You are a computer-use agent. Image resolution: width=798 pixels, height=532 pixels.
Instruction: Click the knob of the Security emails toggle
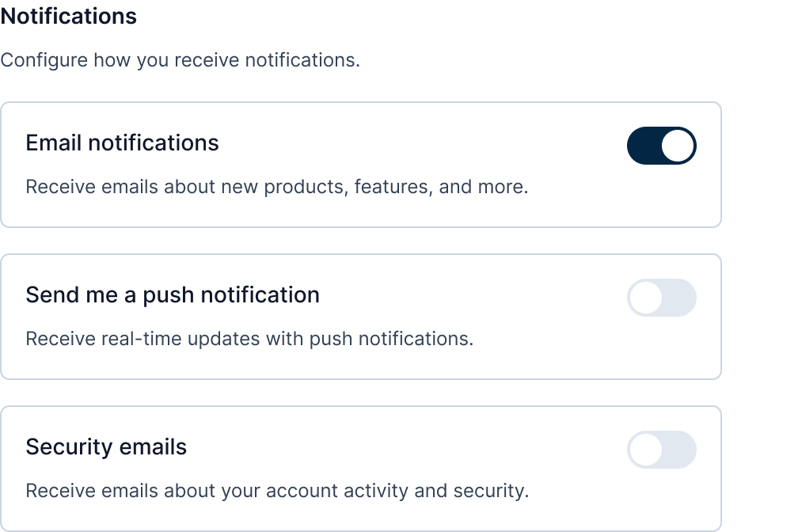coord(646,450)
